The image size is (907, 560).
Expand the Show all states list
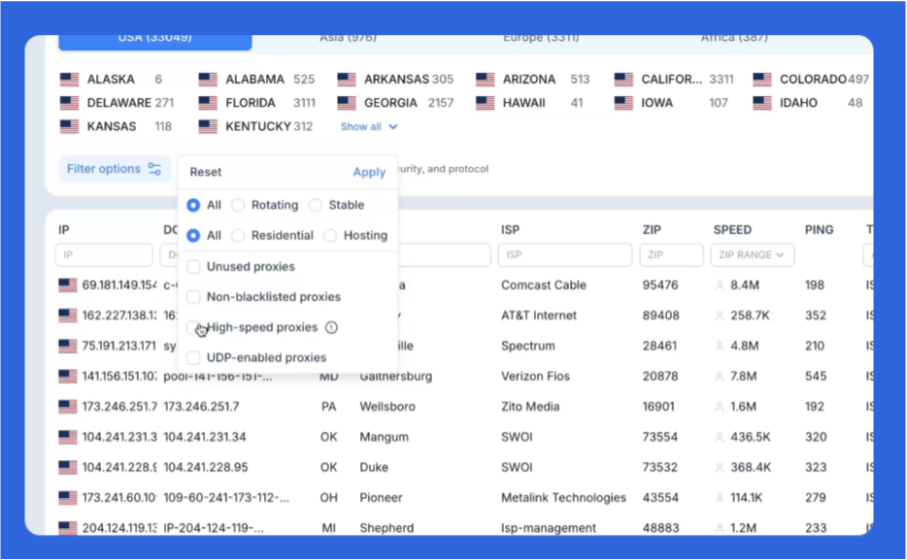click(x=368, y=127)
